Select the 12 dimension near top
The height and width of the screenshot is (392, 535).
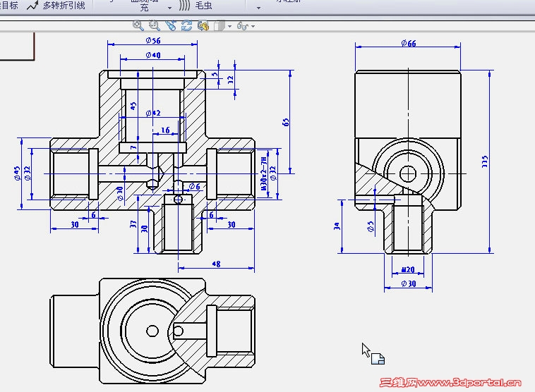pyautogui.click(x=231, y=80)
